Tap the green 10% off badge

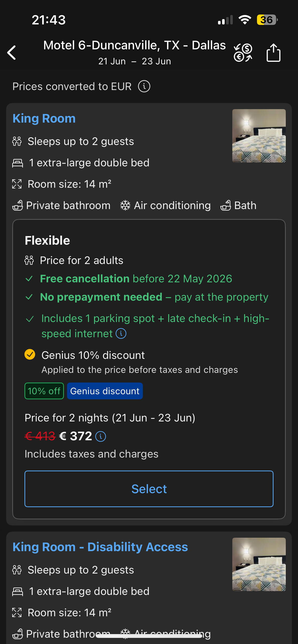click(44, 391)
